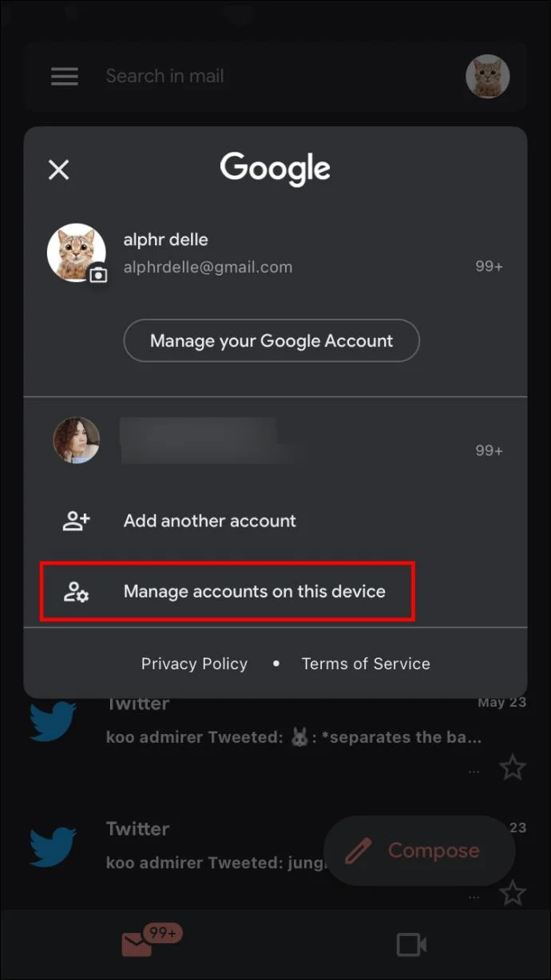Open the Terms of Service link
This screenshot has width=551, height=980.
366,663
